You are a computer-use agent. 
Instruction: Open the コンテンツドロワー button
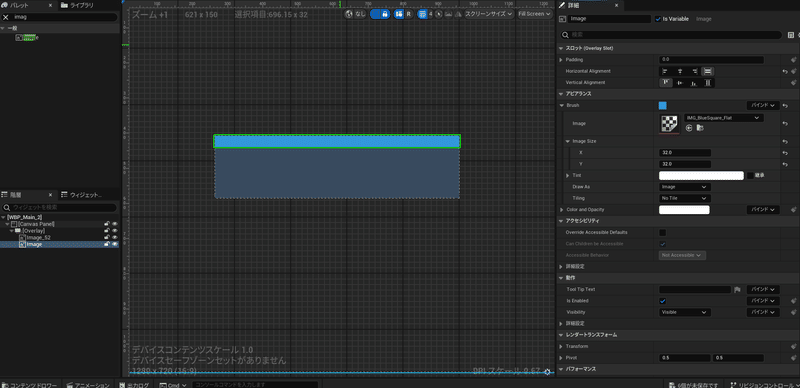pyautogui.click(x=30, y=385)
